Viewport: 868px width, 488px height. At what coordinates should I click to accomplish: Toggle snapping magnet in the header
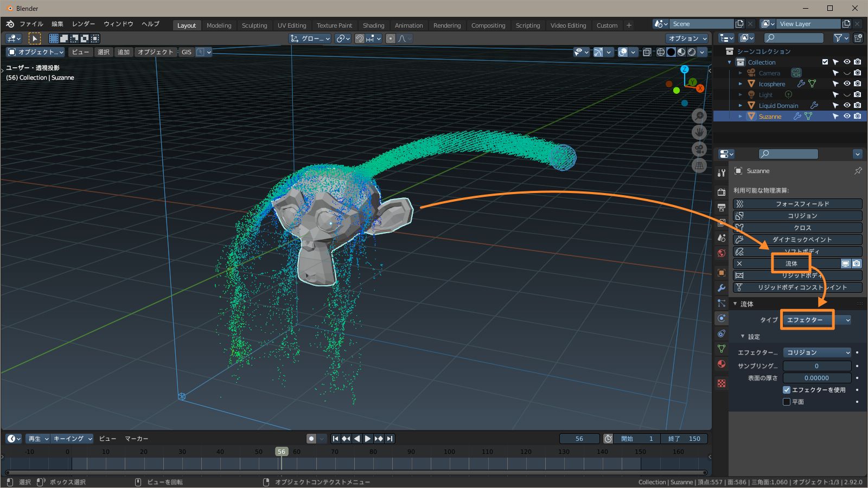click(x=360, y=38)
